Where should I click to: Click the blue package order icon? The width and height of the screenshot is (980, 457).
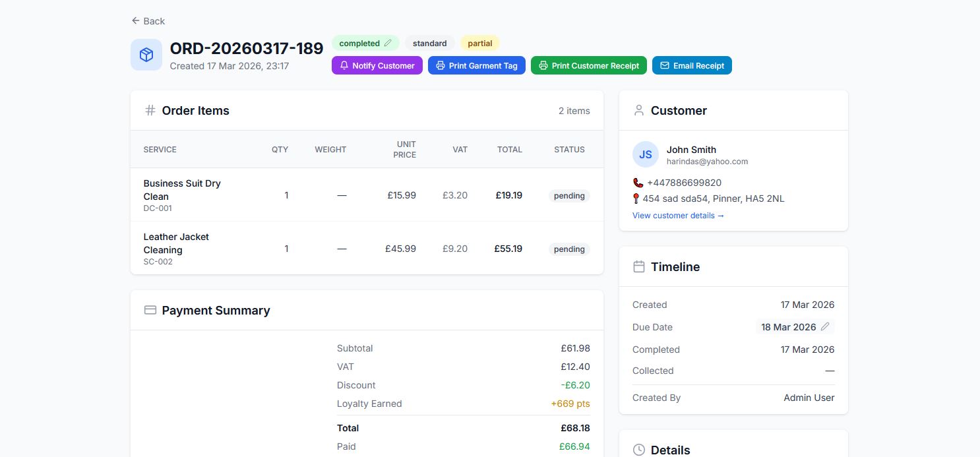coord(146,55)
